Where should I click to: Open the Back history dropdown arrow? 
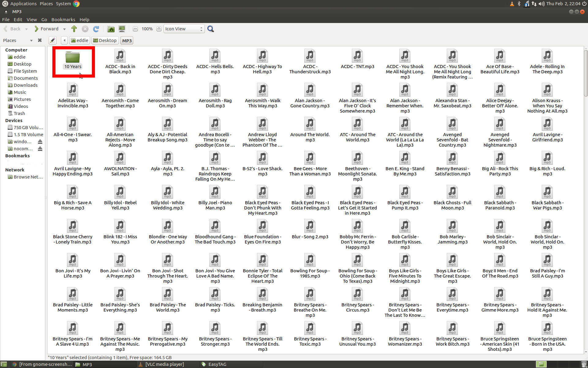pyautogui.click(x=26, y=29)
